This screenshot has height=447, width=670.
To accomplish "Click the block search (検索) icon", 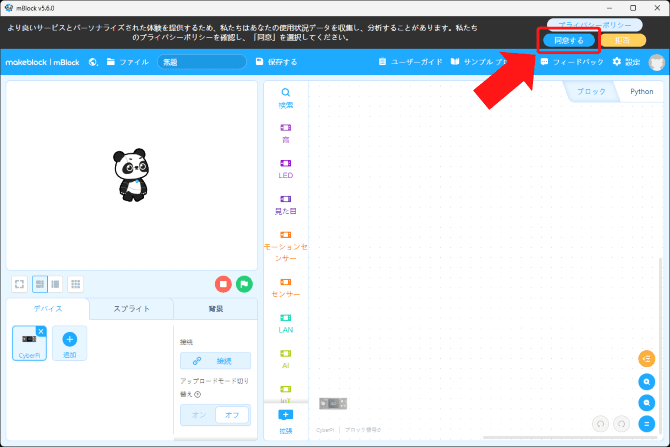I will [286, 98].
